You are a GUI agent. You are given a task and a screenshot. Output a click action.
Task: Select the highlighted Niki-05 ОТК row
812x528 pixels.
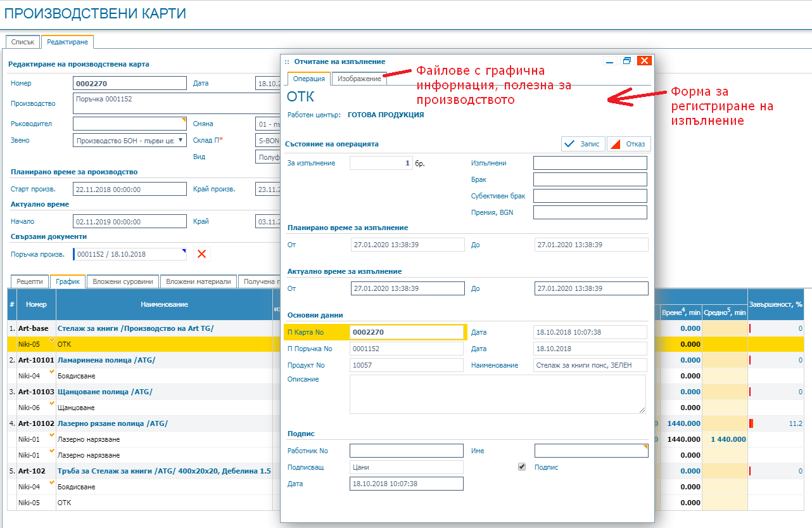click(144, 344)
